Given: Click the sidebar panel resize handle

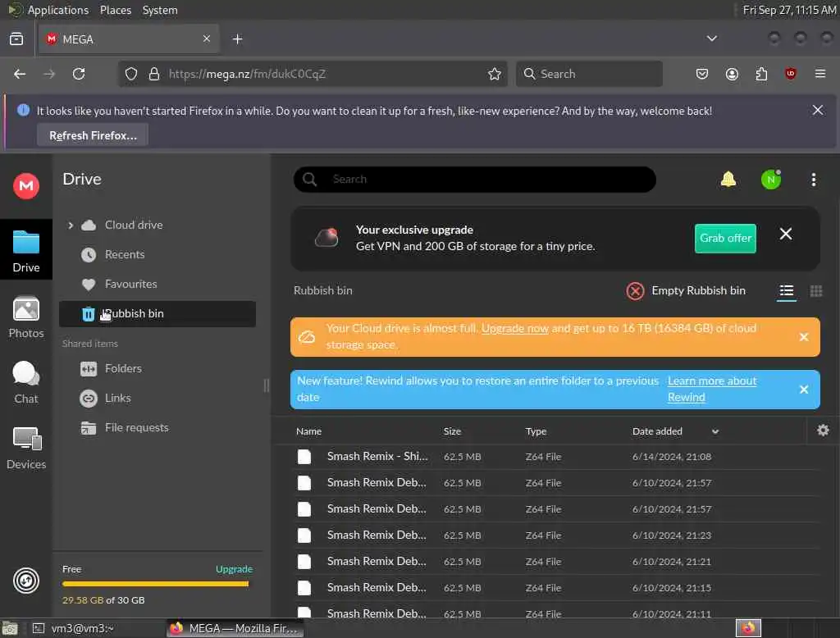Looking at the screenshot, I should (267, 385).
